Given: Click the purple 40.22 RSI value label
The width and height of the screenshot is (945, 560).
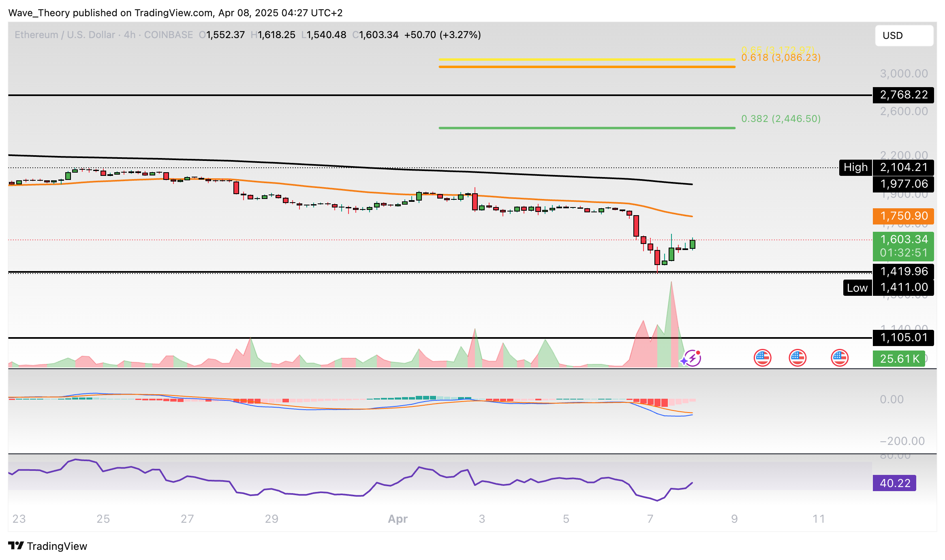Looking at the screenshot, I should pyautogui.click(x=894, y=483).
